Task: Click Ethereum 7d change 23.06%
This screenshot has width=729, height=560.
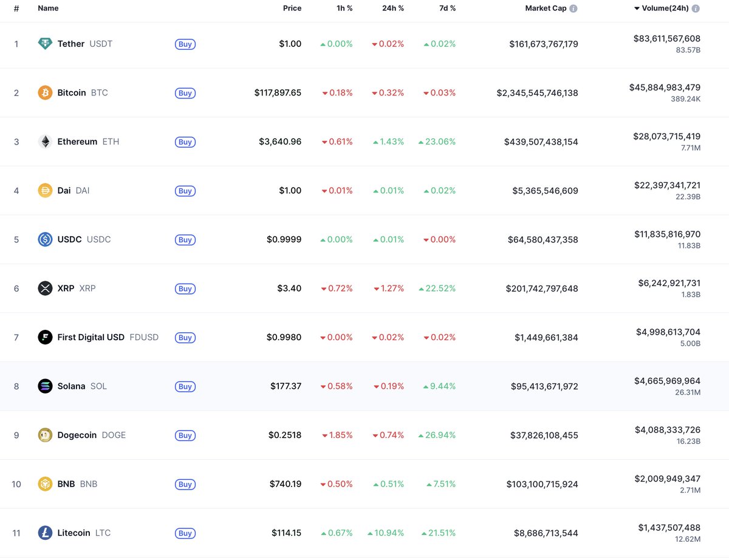Action: pos(437,142)
